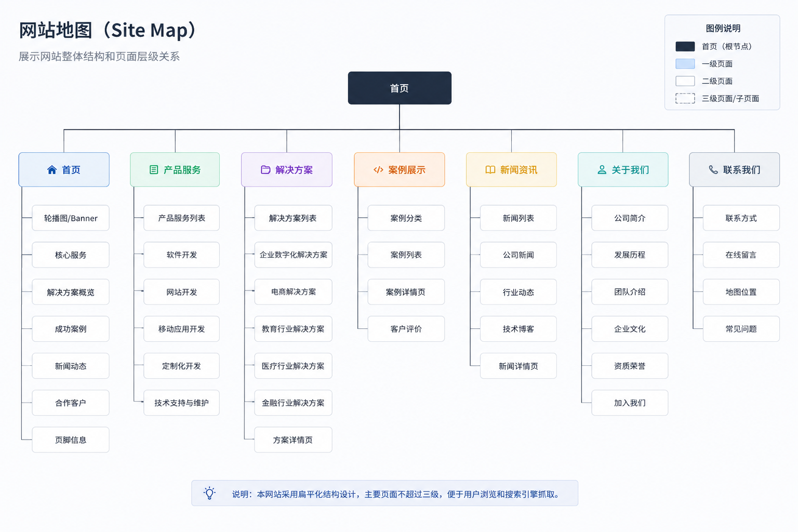
Task: Select the 在线留言 node
Action: click(741, 255)
